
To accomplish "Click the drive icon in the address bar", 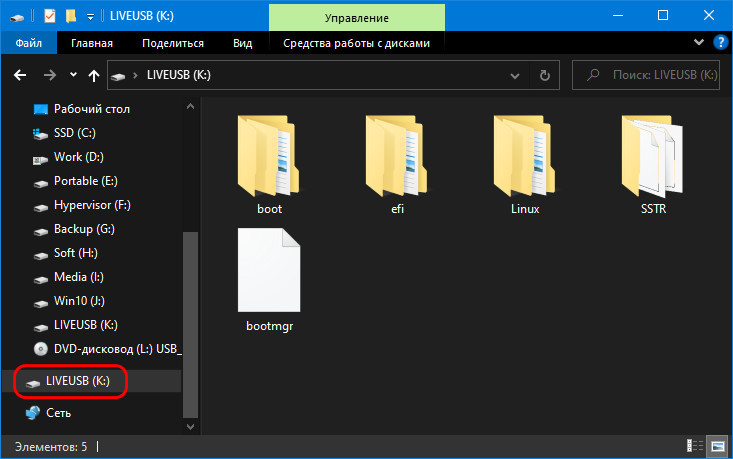I will 118,76.
